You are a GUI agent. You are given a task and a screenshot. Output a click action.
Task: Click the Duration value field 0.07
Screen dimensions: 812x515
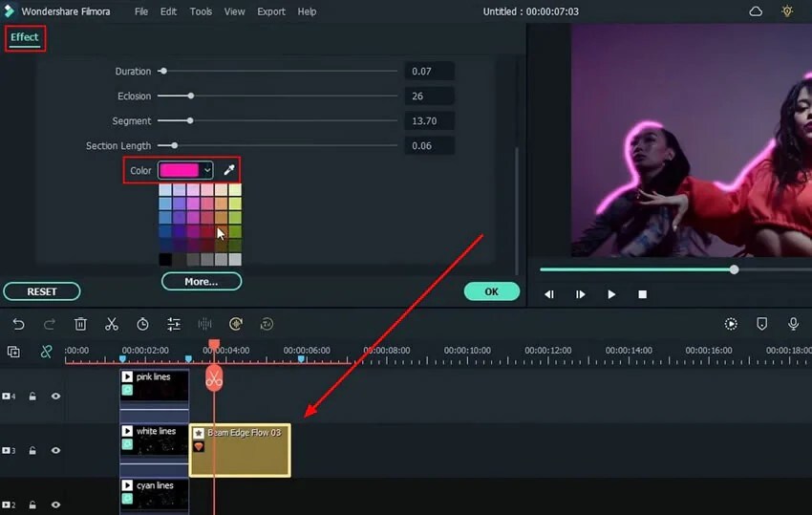pyautogui.click(x=429, y=71)
